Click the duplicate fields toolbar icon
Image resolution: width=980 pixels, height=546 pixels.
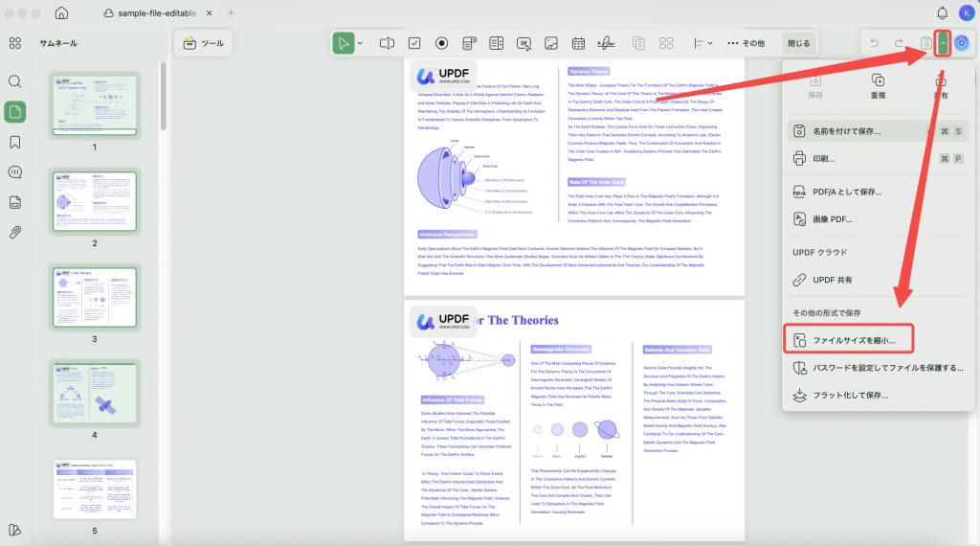[x=638, y=43]
